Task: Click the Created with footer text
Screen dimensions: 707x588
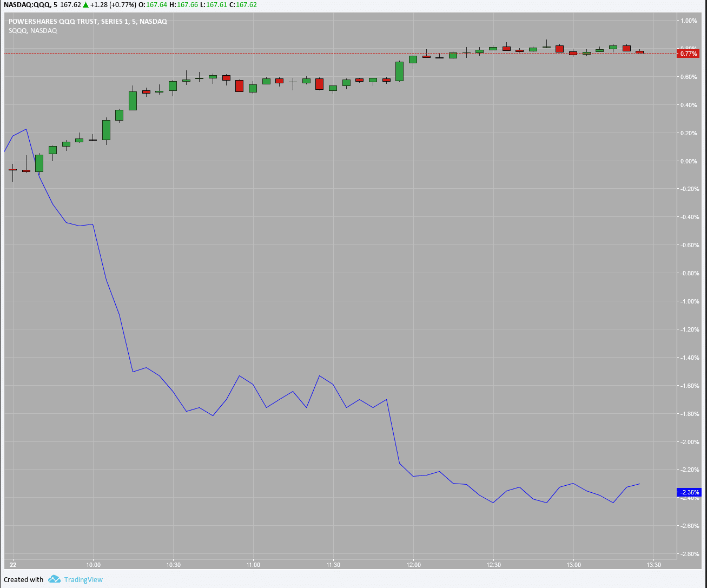Action: 23,579
